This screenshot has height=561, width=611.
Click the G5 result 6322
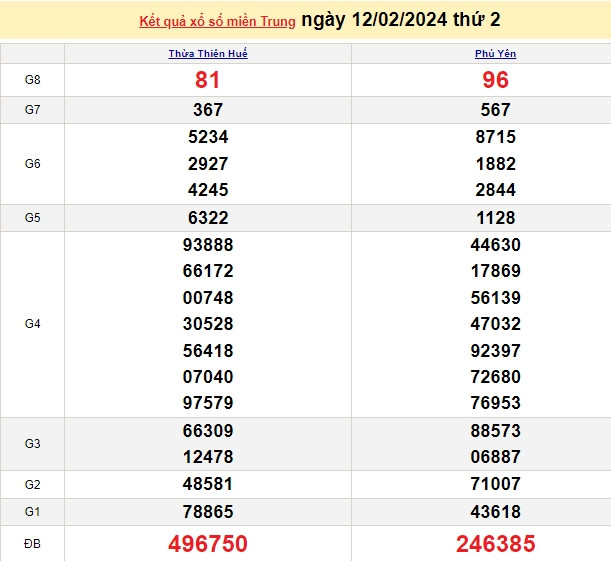208,218
